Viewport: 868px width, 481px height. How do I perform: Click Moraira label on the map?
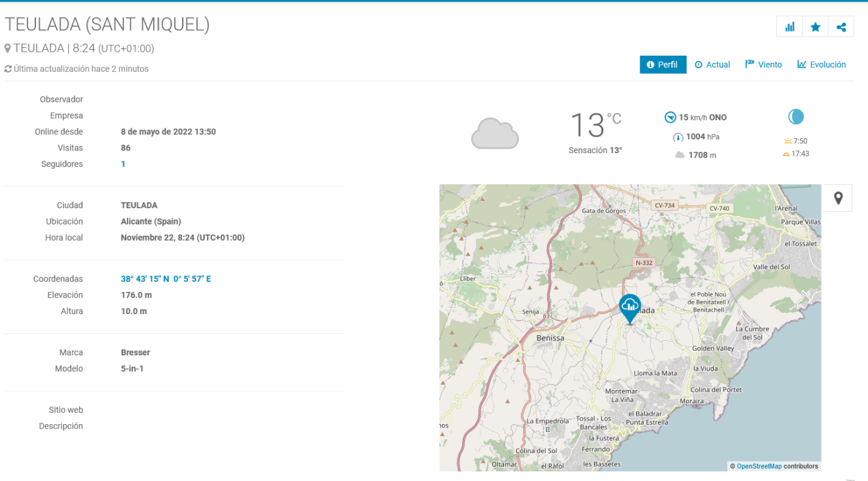(692, 401)
